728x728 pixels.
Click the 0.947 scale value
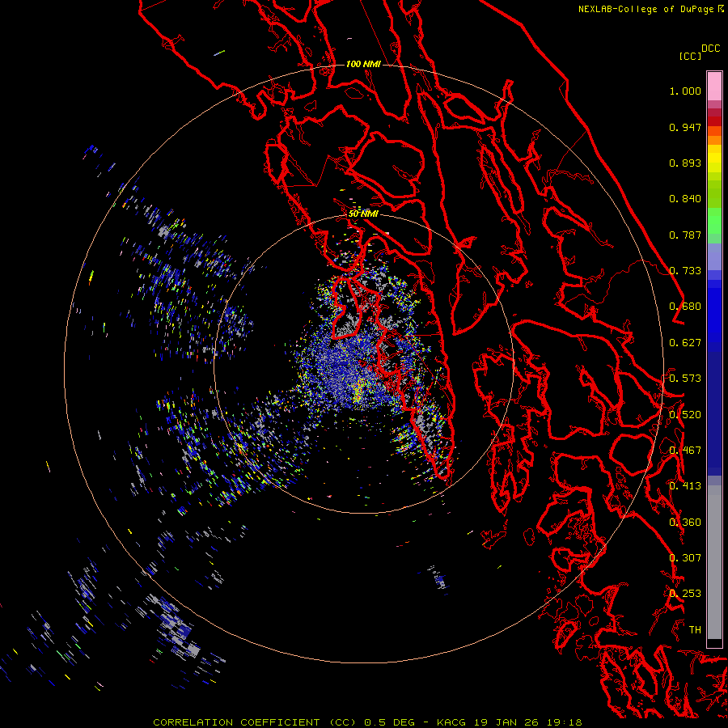coord(685,127)
